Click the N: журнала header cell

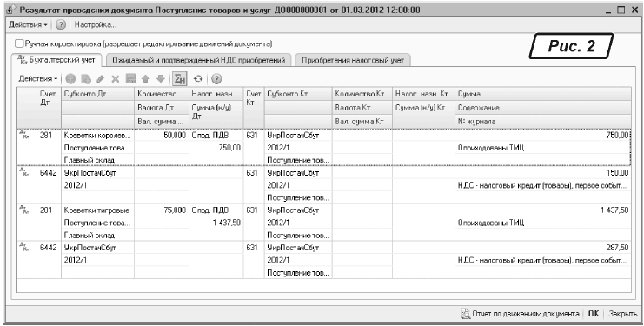543,121
